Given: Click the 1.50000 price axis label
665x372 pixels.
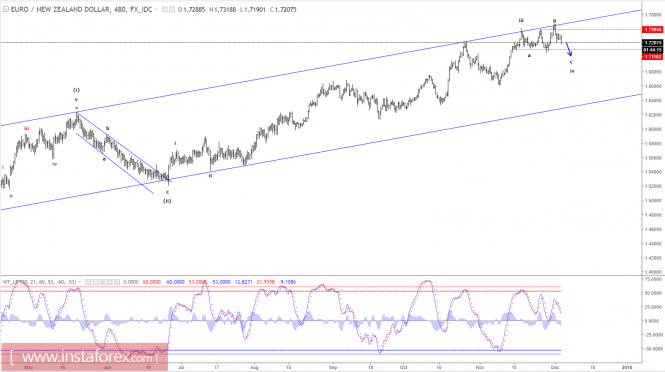Looking at the screenshot, I should [654, 200].
